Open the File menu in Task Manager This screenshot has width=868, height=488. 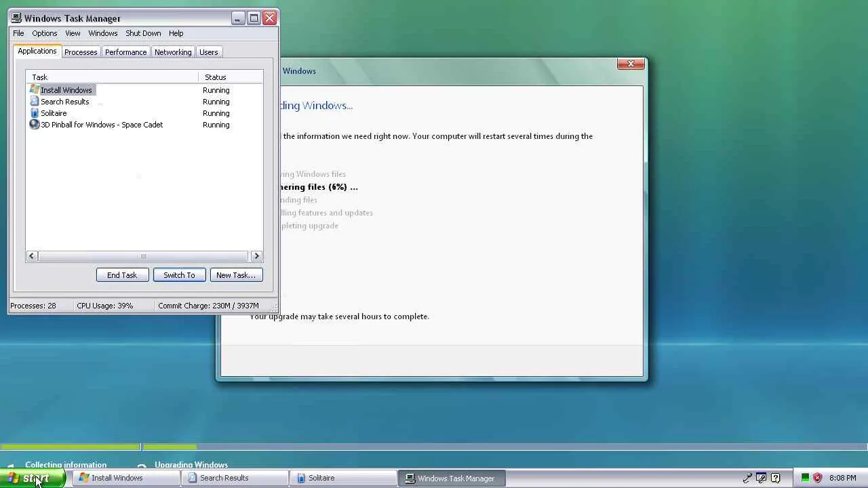18,33
